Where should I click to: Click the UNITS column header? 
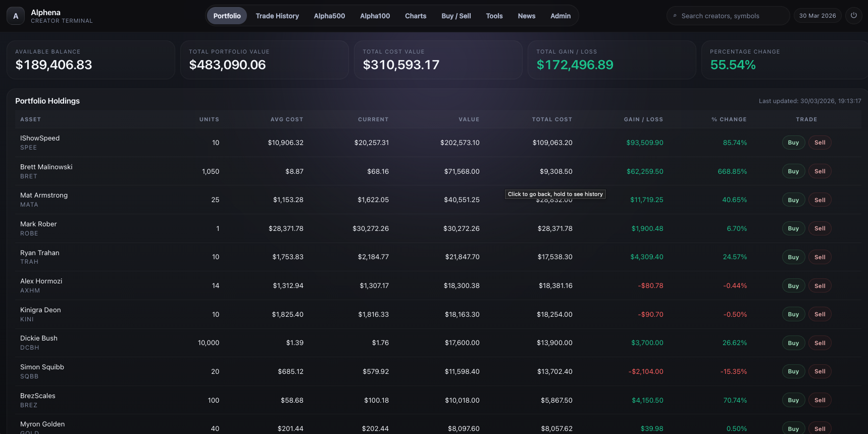click(x=209, y=120)
